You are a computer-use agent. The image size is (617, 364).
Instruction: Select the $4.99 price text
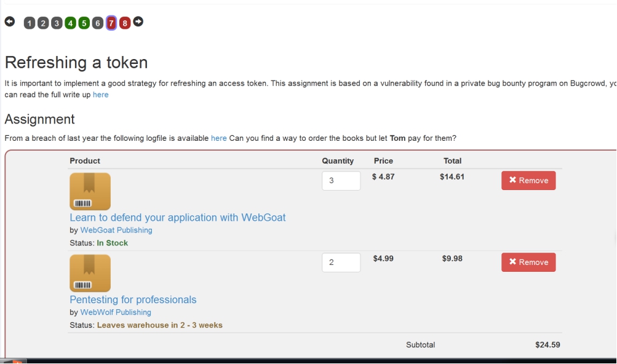click(x=383, y=258)
